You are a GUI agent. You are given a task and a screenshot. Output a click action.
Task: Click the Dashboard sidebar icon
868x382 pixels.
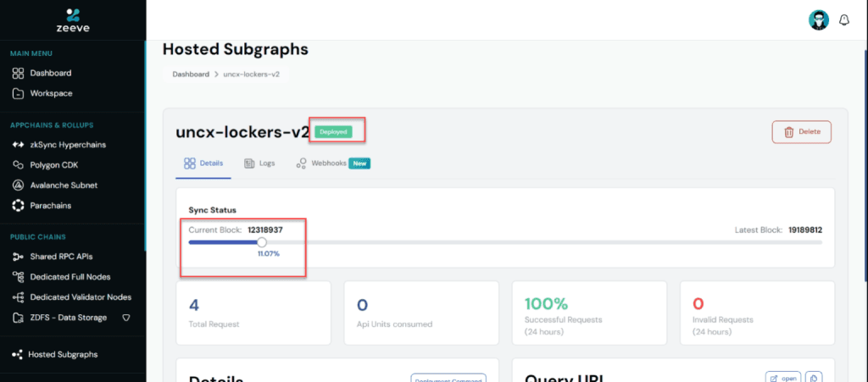pos(18,73)
